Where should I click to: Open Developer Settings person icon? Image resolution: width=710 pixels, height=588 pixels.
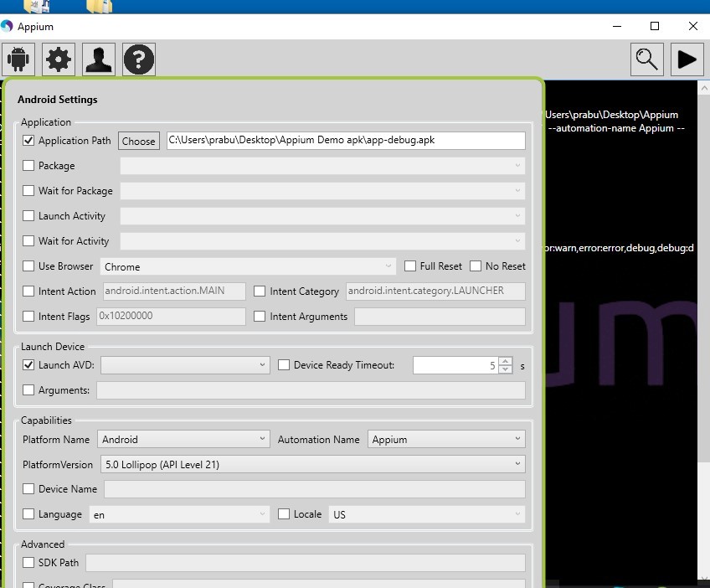tap(99, 59)
